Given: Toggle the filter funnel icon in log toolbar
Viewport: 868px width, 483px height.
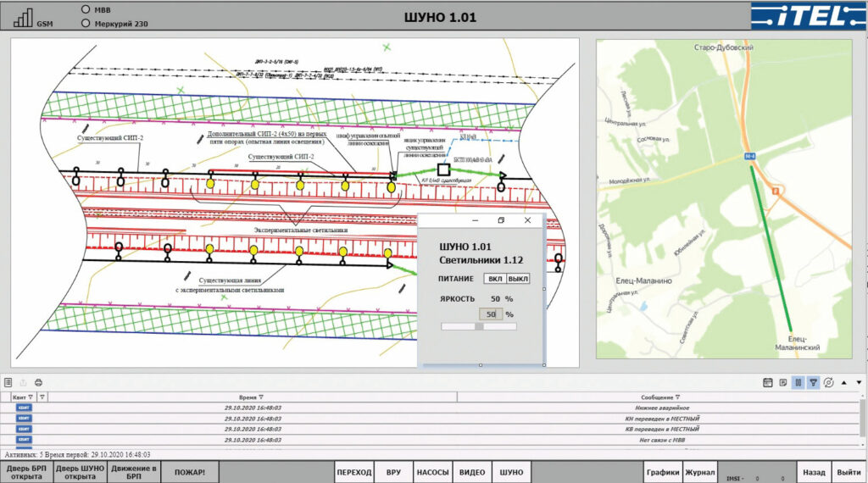Looking at the screenshot, I should 813,383.
